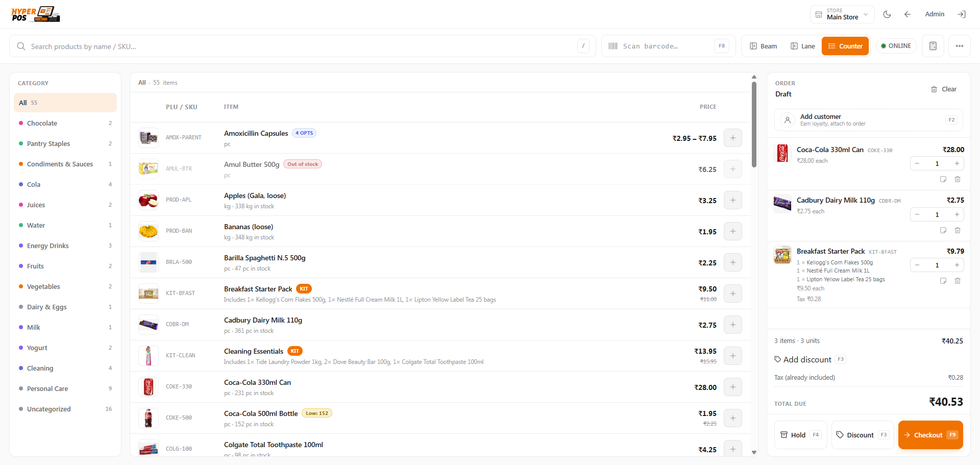Screen dimensions: 980x465
Task: Open the 4 OPTS badge on Amoxicillin Capsules
Action: click(x=304, y=133)
